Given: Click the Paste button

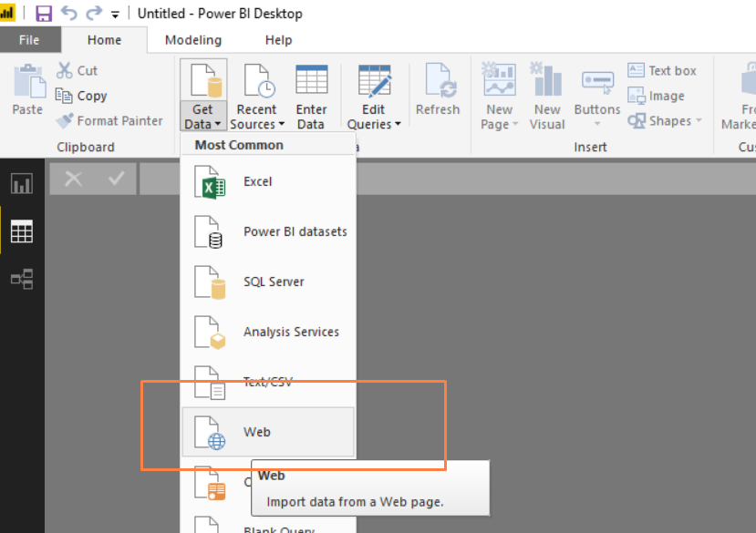Looking at the screenshot, I should (x=28, y=90).
